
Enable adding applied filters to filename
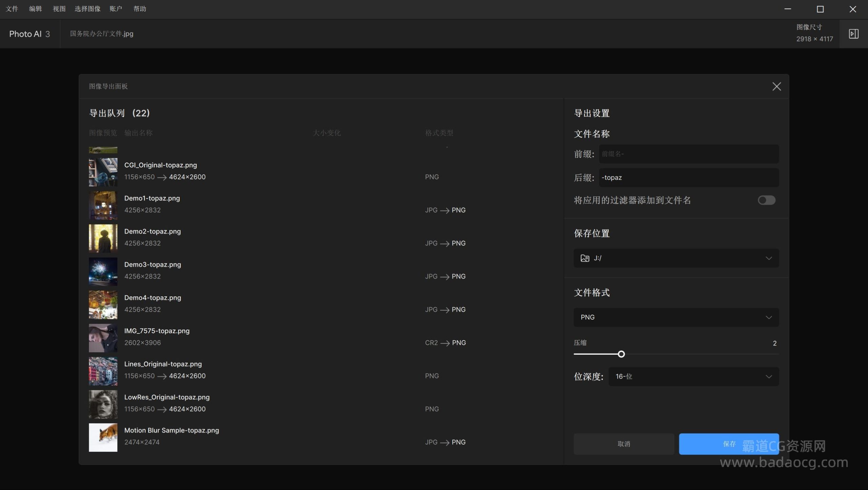point(766,200)
